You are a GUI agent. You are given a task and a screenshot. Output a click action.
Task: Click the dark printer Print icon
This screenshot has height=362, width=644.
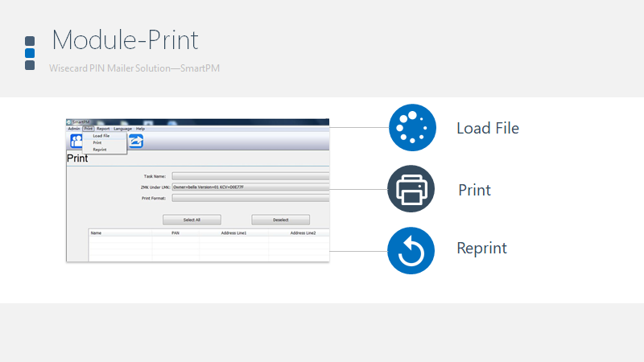(x=411, y=189)
